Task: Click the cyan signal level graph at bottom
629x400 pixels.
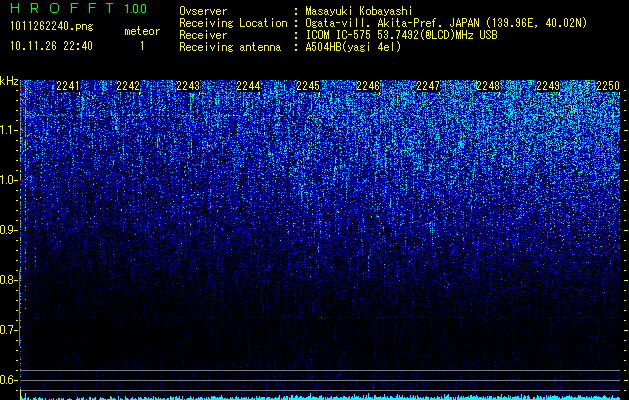Action: point(321,397)
